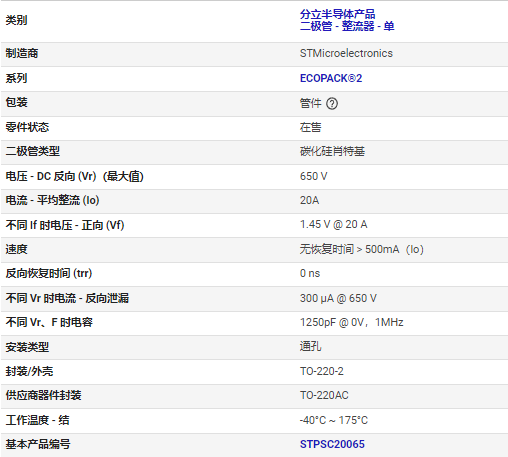Open the STPSC20065 base product link

click(332, 444)
